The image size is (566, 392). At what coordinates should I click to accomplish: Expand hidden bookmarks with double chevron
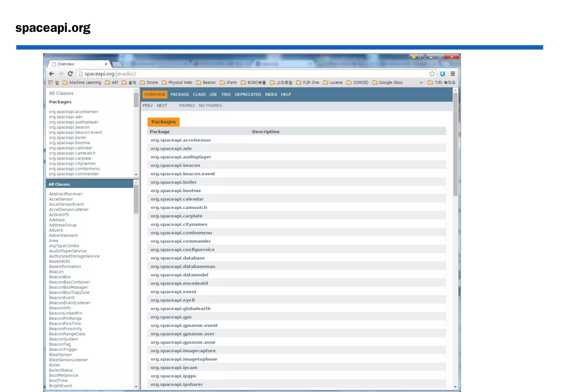point(421,83)
